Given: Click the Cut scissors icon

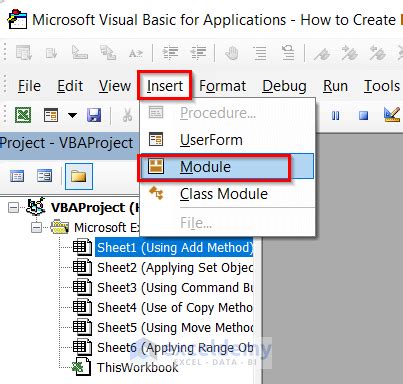Looking at the screenshot, I should click(127, 115).
